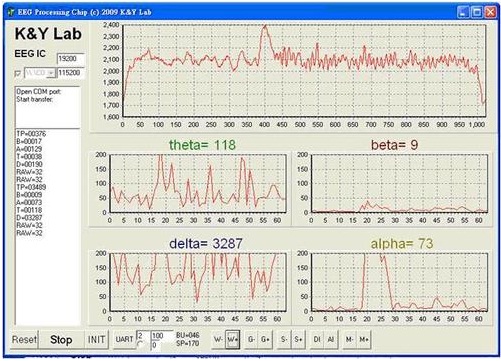This screenshot has width=501, height=361.
Task: Click the S- button
Action: 284,339
